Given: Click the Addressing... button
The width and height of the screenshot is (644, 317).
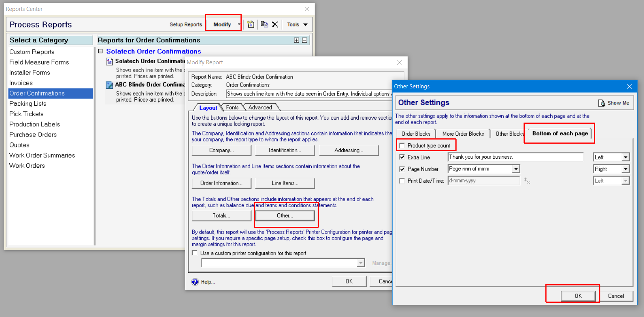Looking at the screenshot, I should coord(349,150).
